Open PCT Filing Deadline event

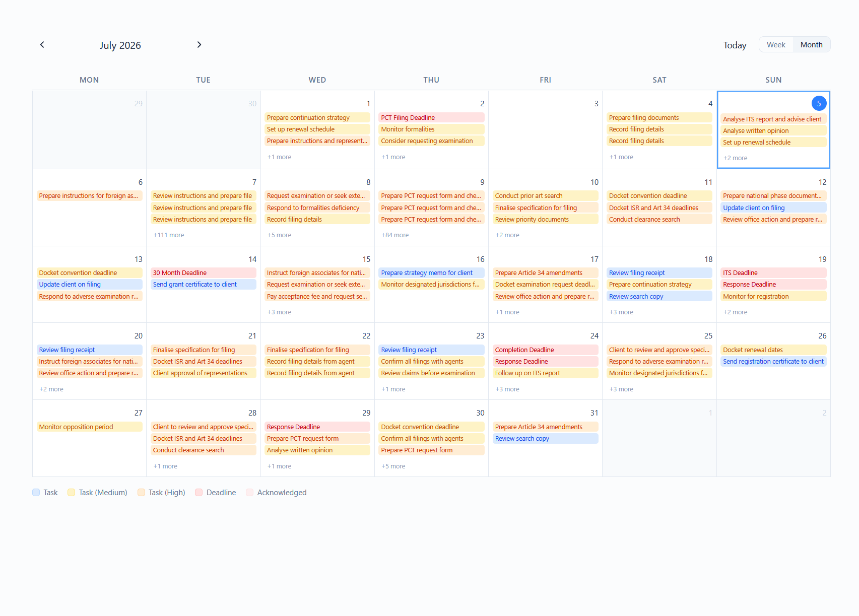coord(431,117)
